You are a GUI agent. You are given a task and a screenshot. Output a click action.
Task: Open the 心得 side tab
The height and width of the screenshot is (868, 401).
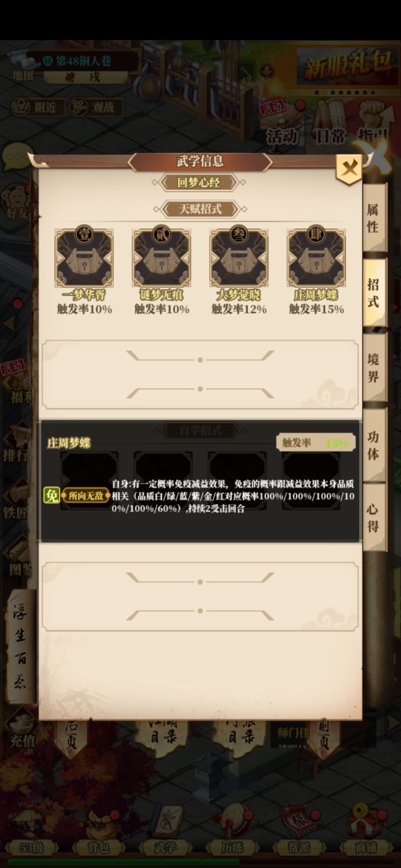click(373, 517)
